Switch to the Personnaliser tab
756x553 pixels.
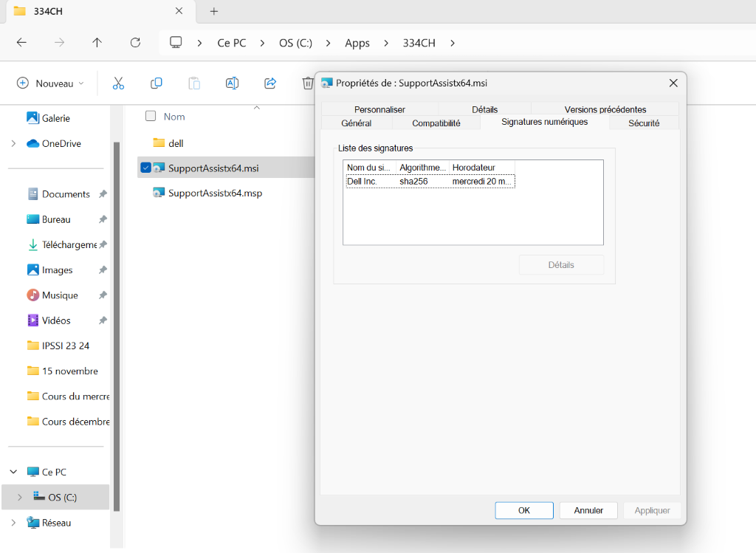(379, 109)
